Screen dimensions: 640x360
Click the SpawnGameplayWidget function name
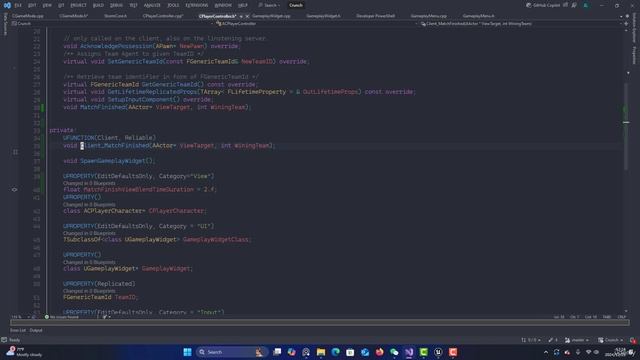pyautogui.click(x=113, y=161)
